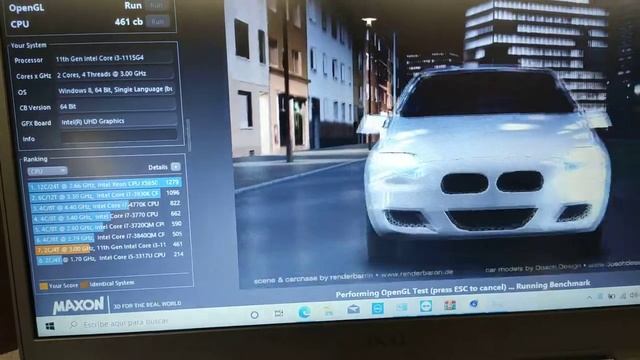
Task: Select the Core i7-3720QM ranking row
Action: (x=108, y=227)
